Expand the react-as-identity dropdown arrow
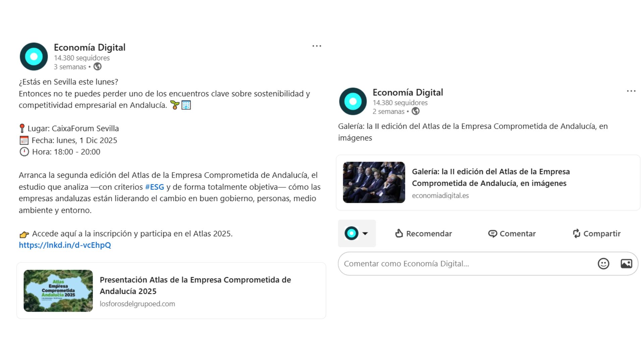 coord(365,234)
